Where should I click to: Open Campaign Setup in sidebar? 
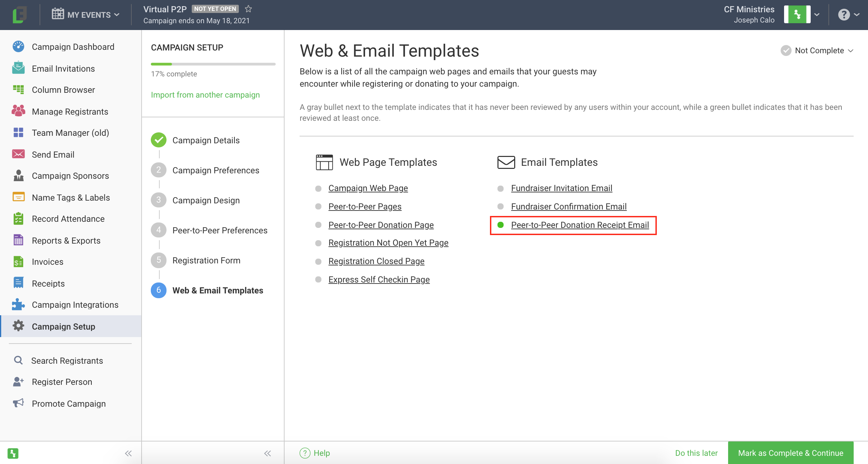(x=63, y=327)
